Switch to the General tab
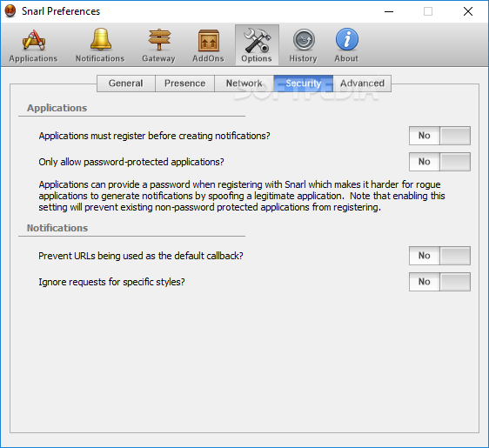Screen dimensions: 489x448 [x=126, y=84]
